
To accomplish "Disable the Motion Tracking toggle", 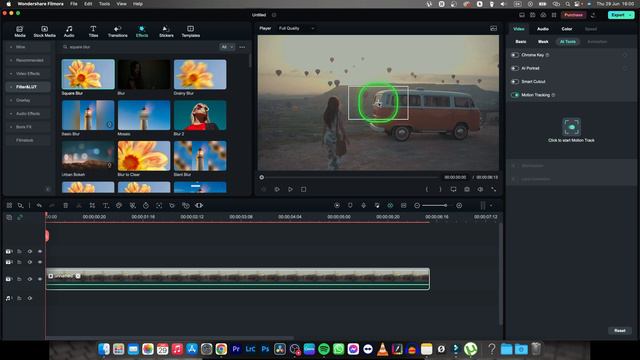I will (x=515, y=95).
